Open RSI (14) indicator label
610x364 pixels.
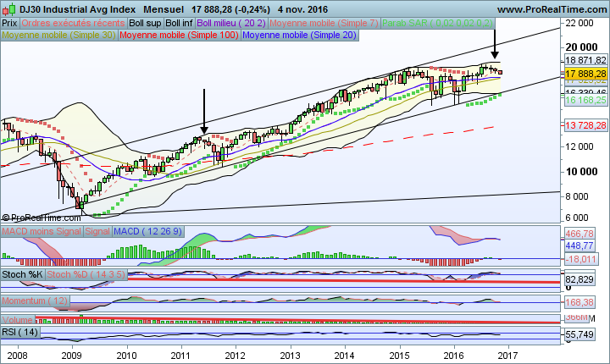pyautogui.click(x=20, y=332)
